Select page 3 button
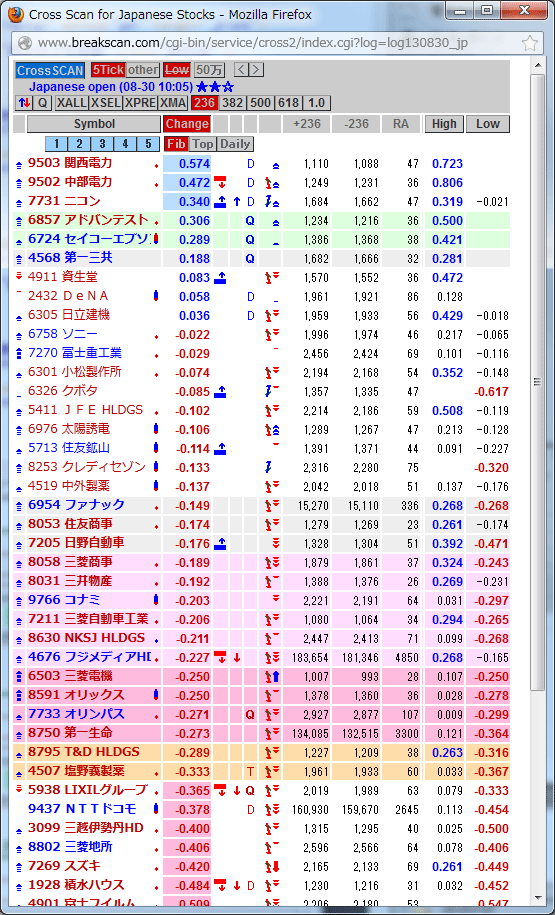Image resolution: width=555 pixels, height=915 pixels. pyautogui.click(x=102, y=144)
